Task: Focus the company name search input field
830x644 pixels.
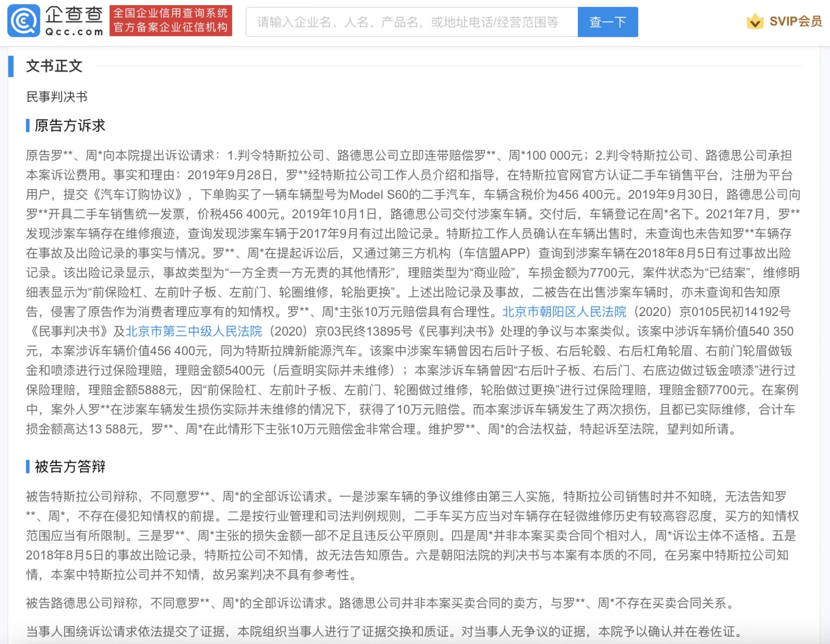Action: pyautogui.click(x=412, y=22)
